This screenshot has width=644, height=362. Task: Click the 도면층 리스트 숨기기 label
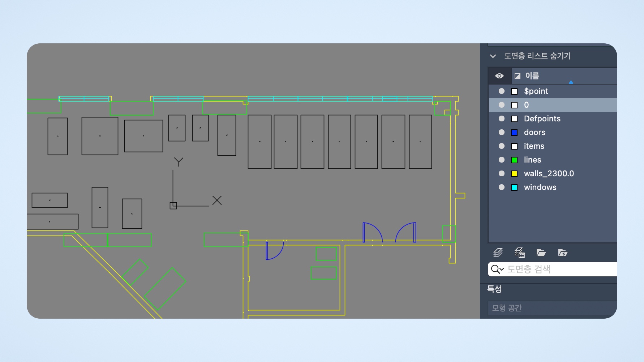(x=537, y=56)
